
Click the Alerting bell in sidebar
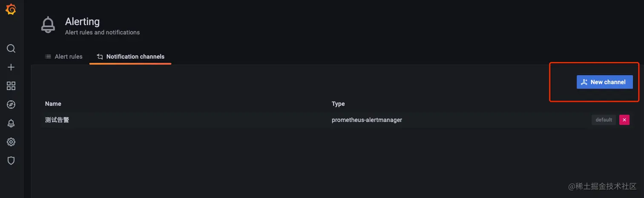tap(11, 123)
